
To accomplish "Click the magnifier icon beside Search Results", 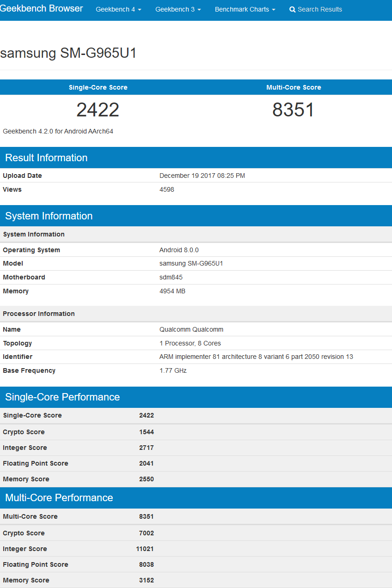I will 292,10.
